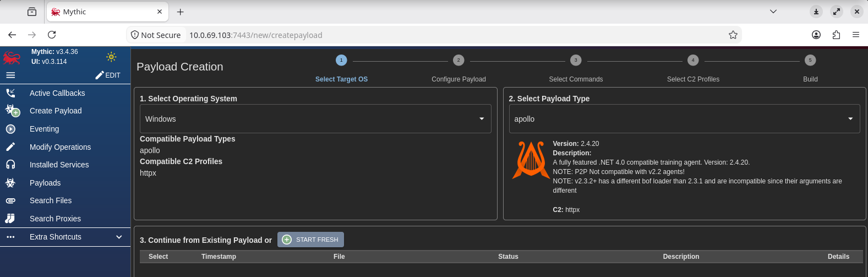Click the Search Files paperclip icon

10,200
